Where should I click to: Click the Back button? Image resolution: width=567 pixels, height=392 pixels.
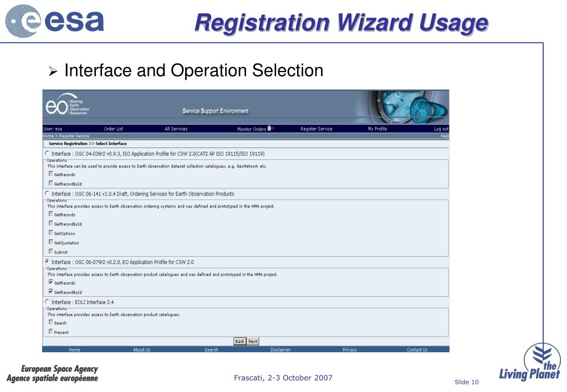[x=240, y=342]
